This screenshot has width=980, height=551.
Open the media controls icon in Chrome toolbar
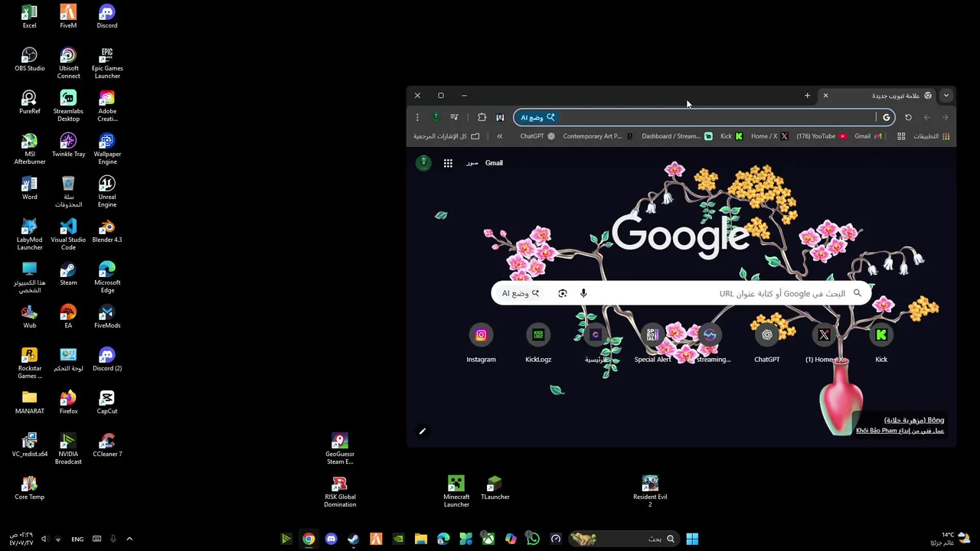[x=454, y=117]
